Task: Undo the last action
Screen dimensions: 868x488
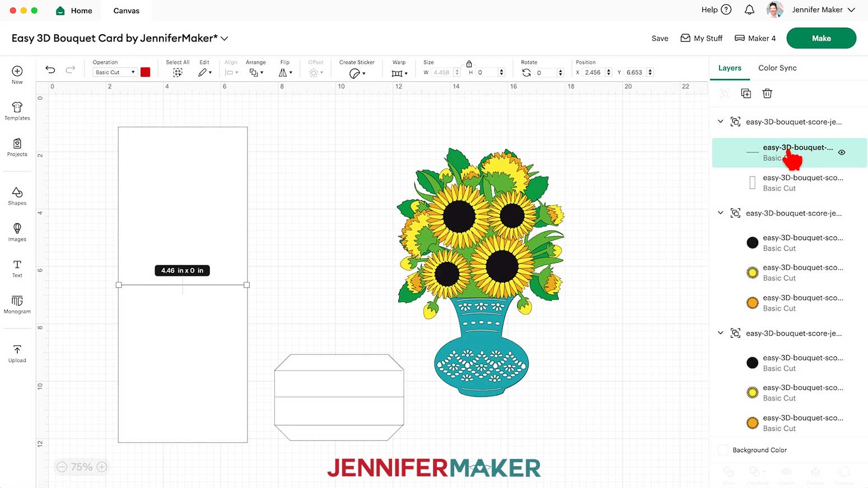Action: (50, 69)
